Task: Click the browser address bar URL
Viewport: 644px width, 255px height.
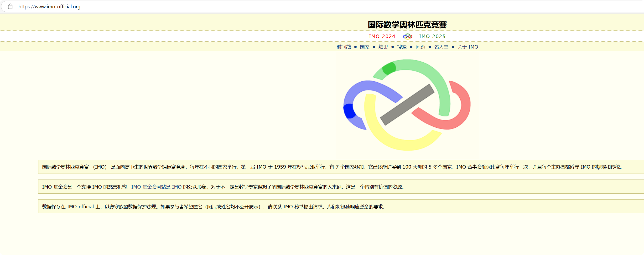Action: [x=50, y=6]
